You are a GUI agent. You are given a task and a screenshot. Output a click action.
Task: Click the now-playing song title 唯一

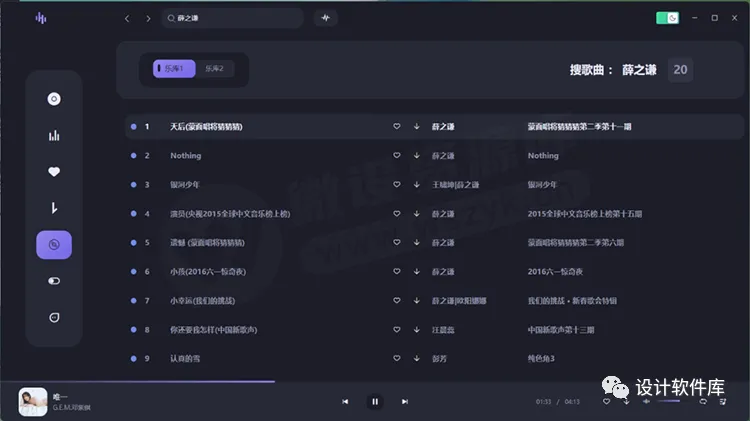(60, 397)
